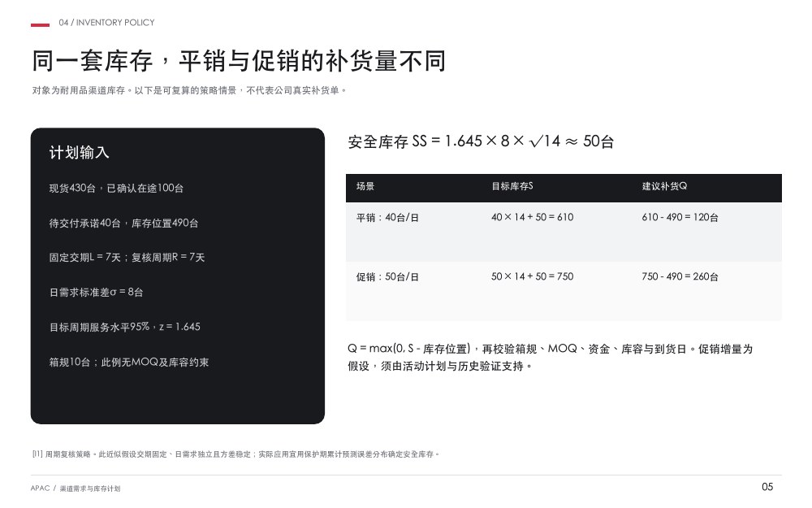Click the cell '610 - 490 = 120台'
Image resolution: width=812 pixels, height=508 pixels.
click(x=680, y=217)
